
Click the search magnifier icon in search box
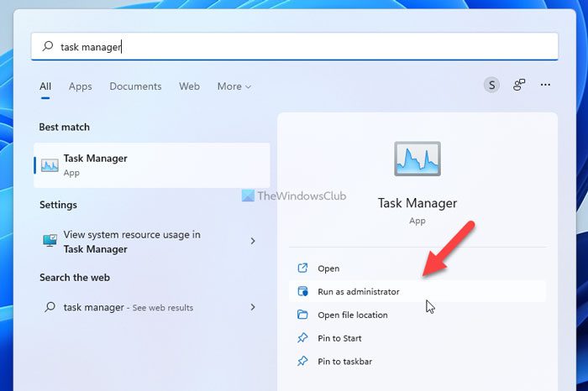48,46
